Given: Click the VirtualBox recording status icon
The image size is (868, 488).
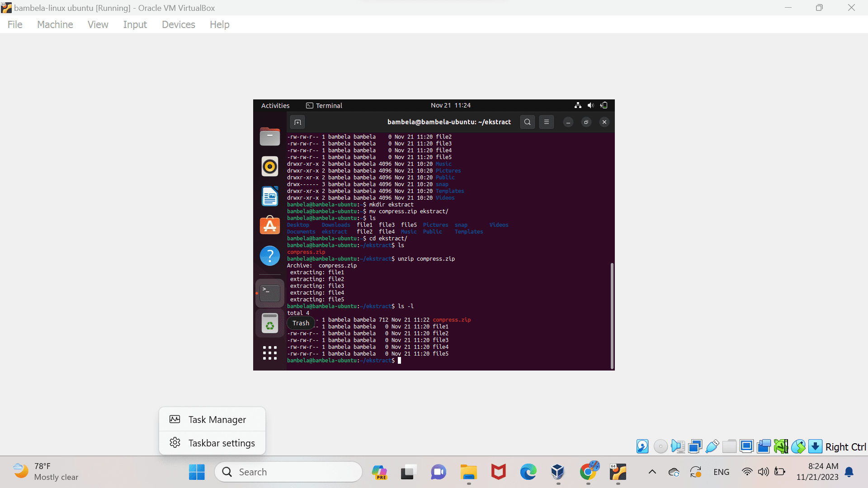Looking at the screenshot, I should (764, 446).
